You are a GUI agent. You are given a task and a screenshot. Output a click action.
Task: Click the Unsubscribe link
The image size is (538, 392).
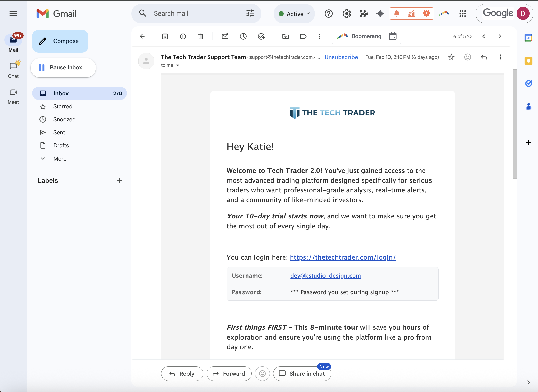tap(341, 57)
